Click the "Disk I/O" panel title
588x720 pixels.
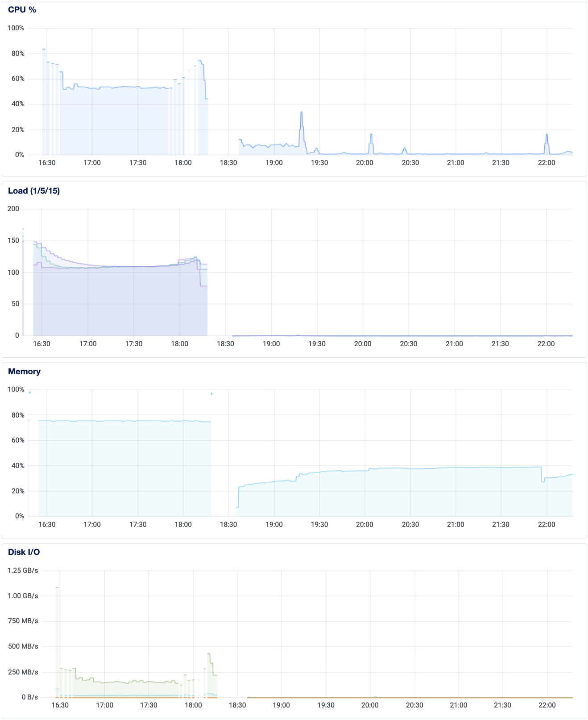click(x=24, y=552)
